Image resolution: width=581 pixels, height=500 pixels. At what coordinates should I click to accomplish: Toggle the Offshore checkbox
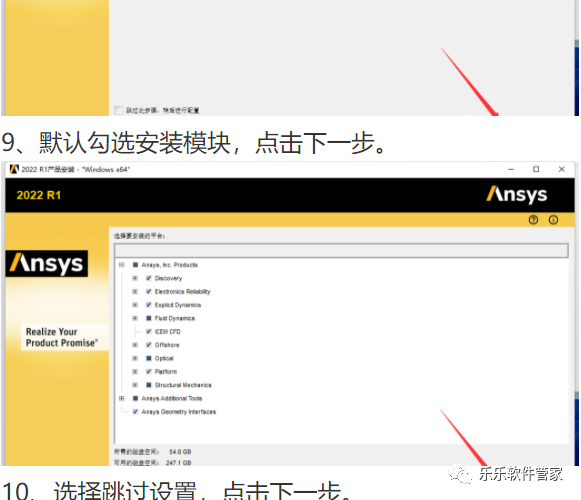(149, 345)
